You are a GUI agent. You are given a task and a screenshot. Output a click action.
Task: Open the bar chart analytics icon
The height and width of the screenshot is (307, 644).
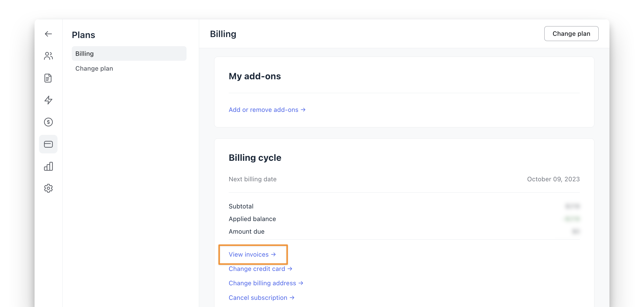coord(48,166)
